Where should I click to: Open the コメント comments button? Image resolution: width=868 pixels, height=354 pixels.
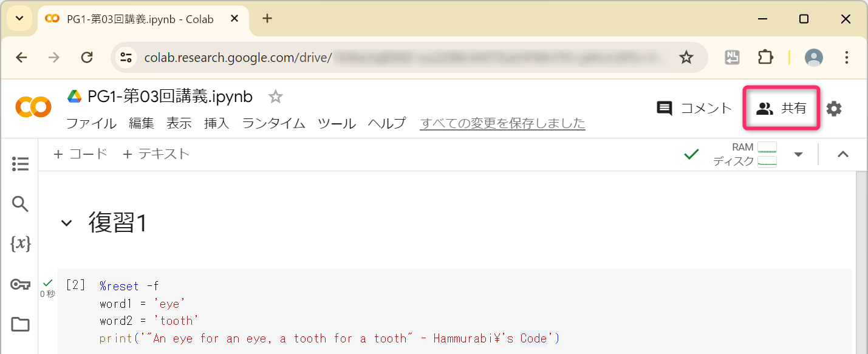click(694, 109)
